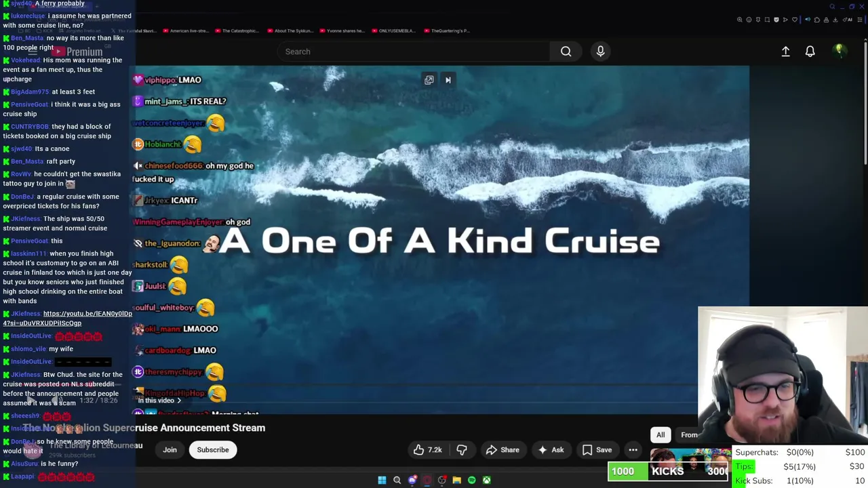Open American live-stre... bookmark tab
The width and height of the screenshot is (868, 488).
click(x=184, y=30)
